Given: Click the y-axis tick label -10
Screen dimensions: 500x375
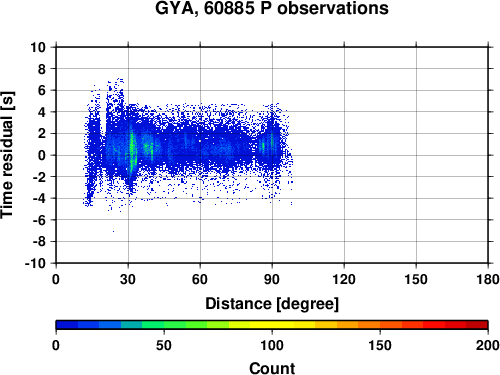Looking at the screenshot, I should (35, 263).
